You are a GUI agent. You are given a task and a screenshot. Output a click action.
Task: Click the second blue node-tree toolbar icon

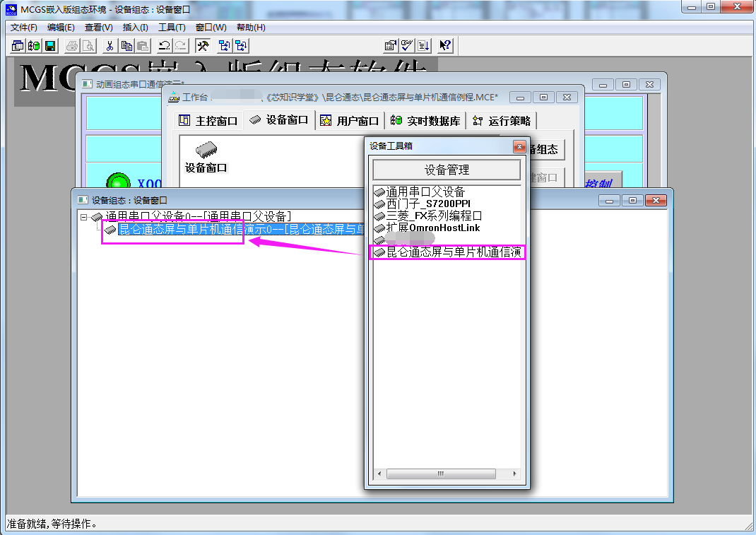(241, 46)
